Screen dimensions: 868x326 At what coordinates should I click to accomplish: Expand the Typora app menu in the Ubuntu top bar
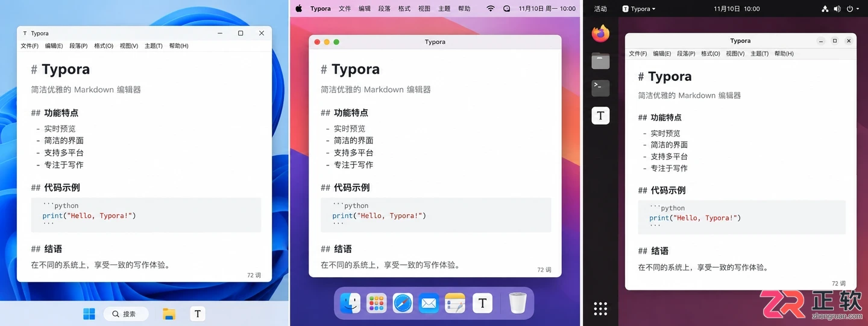click(639, 9)
